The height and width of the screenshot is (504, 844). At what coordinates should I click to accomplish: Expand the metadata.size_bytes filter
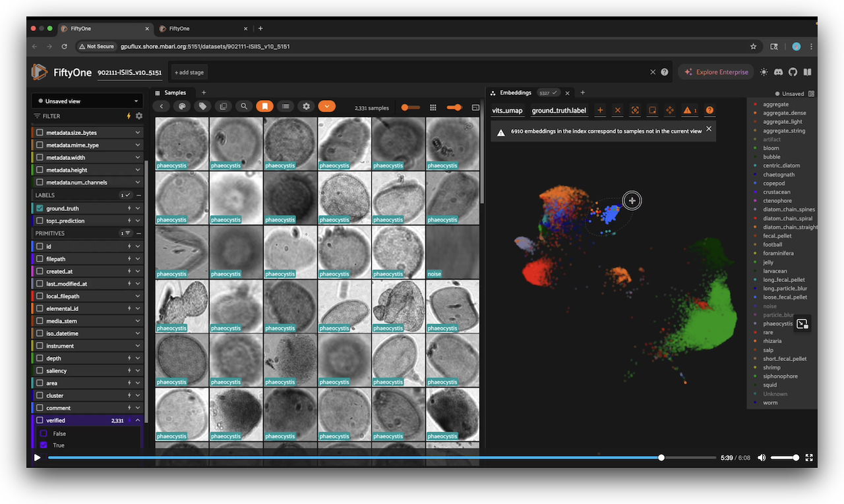click(x=138, y=132)
